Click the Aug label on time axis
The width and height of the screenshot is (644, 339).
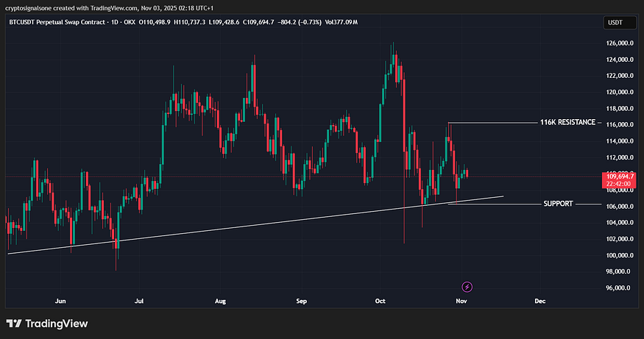221,301
